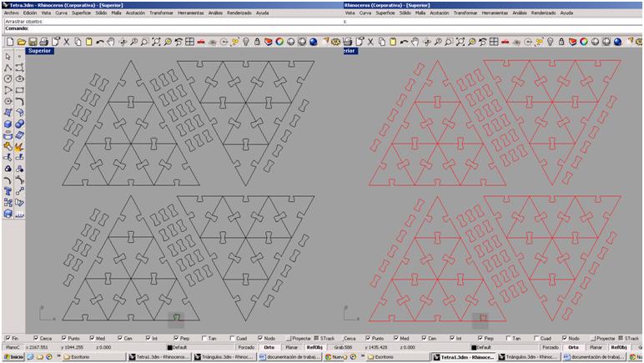Click the Fillet curve icon in side toolbar
The image size is (644, 363).
tap(19, 102)
